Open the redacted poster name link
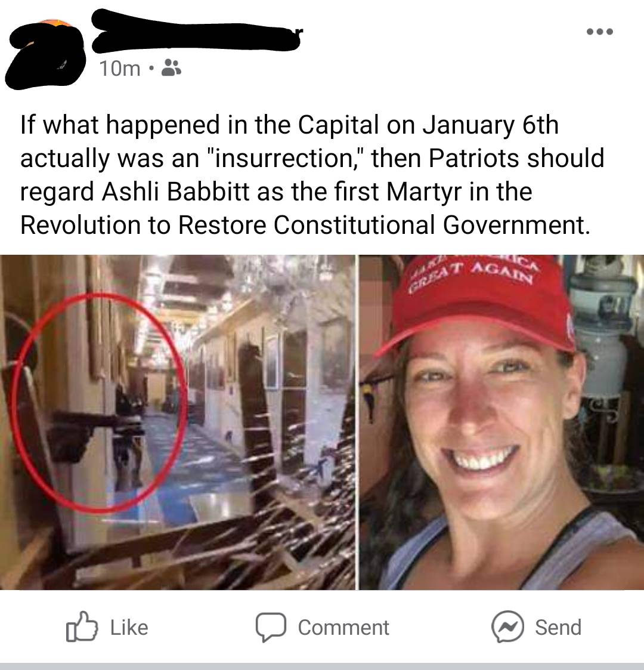Viewport: 644px width, 670px height. point(197,31)
